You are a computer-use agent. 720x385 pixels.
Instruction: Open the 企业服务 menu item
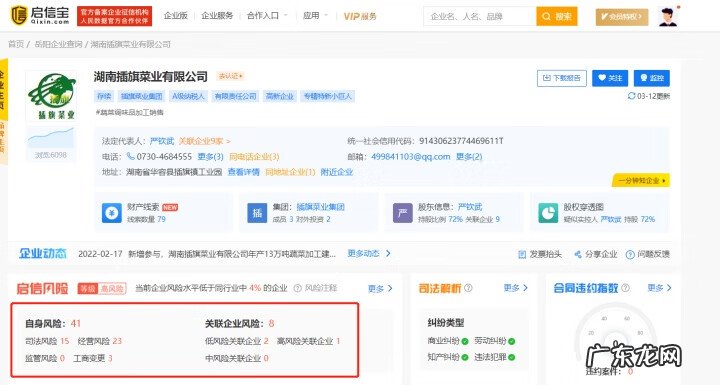pyautogui.click(x=217, y=16)
